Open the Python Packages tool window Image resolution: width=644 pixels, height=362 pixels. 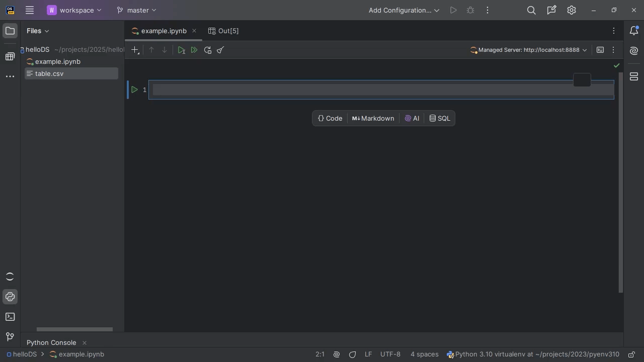tap(10, 297)
